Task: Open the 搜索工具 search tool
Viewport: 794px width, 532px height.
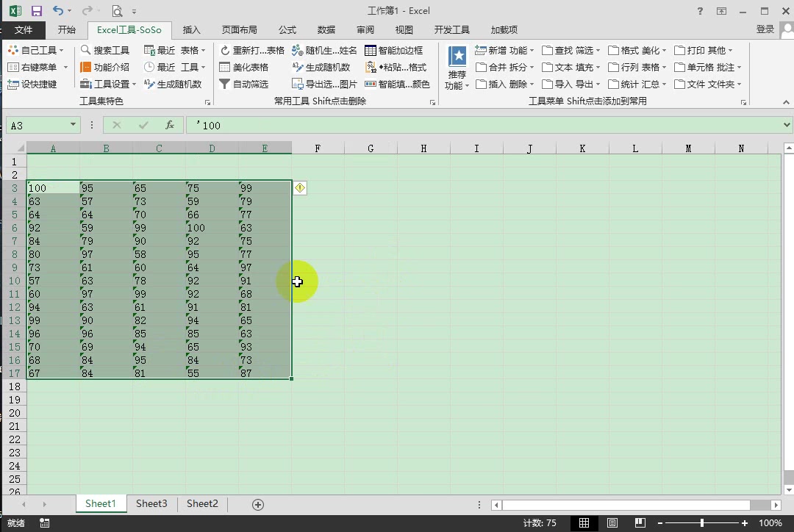Action: [x=107, y=49]
